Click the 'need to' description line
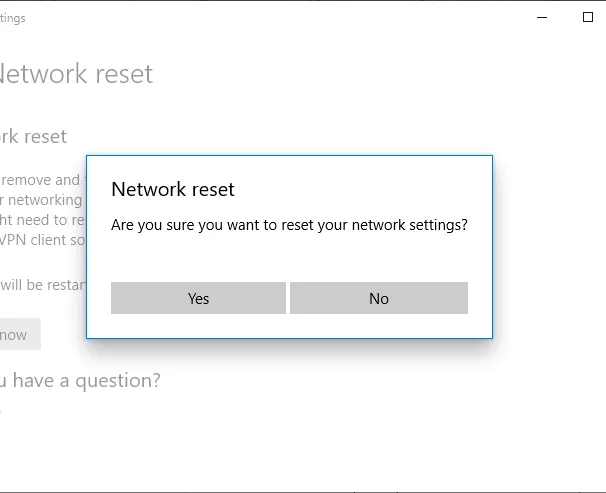606x493 pixels. point(42,220)
